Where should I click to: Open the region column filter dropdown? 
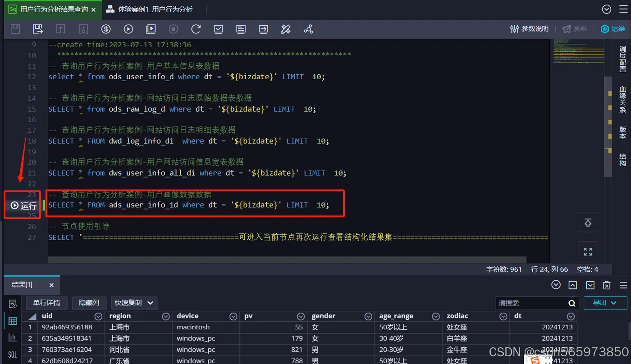click(x=166, y=316)
